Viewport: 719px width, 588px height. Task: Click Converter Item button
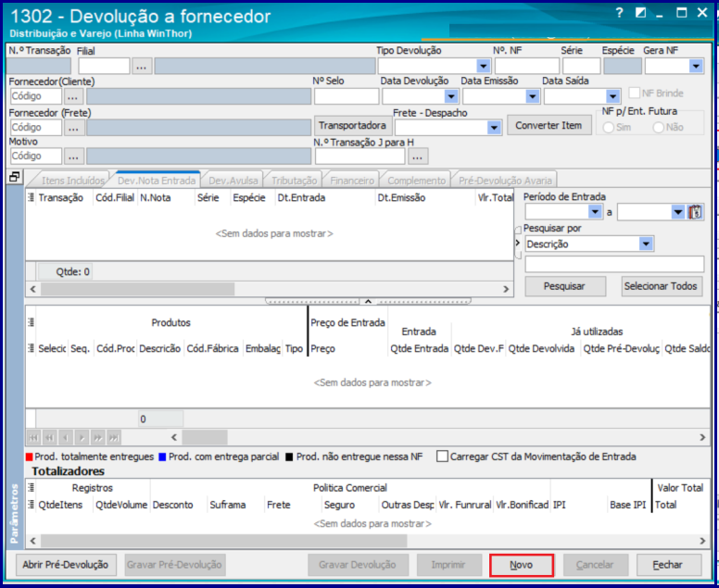pos(549,126)
